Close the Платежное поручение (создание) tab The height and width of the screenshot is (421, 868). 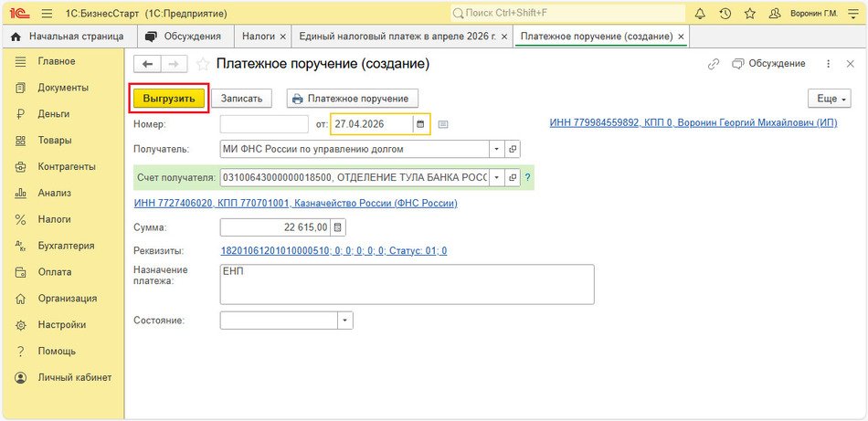click(x=681, y=37)
